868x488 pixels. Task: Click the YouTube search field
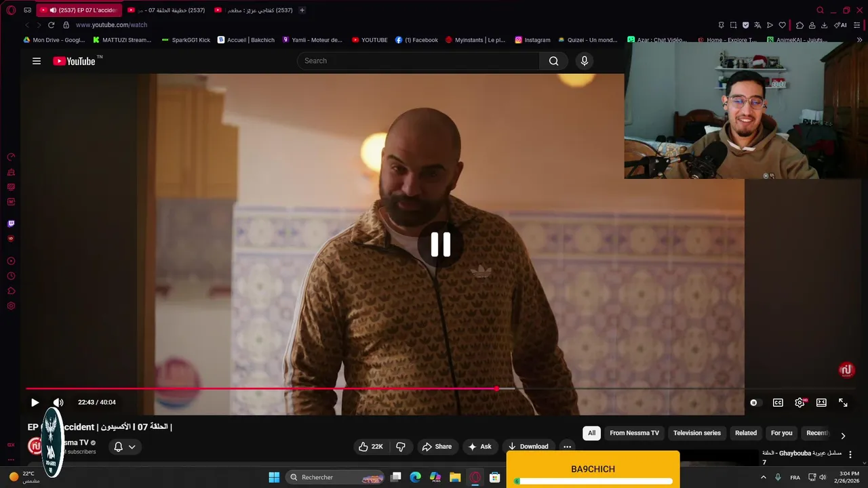(x=418, y=61)
